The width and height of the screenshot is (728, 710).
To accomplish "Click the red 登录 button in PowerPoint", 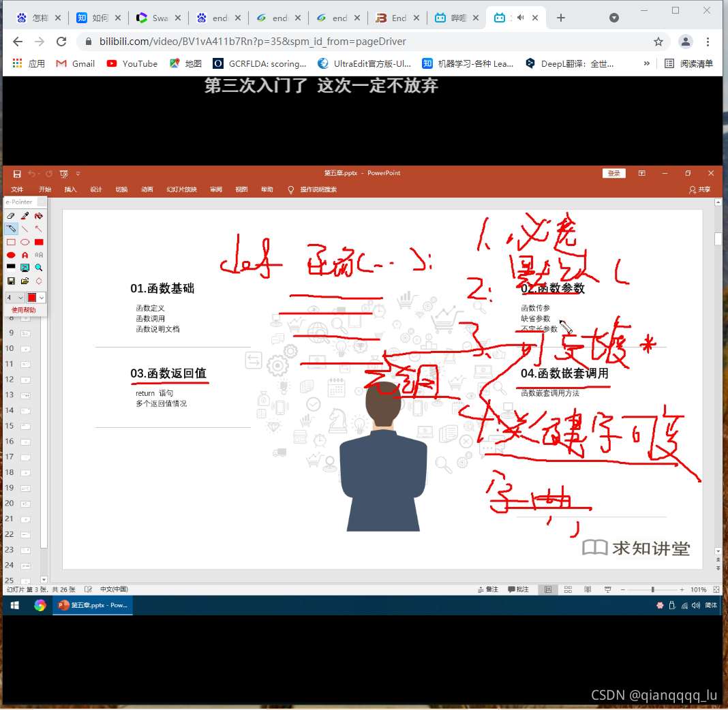I will (613, 173).
